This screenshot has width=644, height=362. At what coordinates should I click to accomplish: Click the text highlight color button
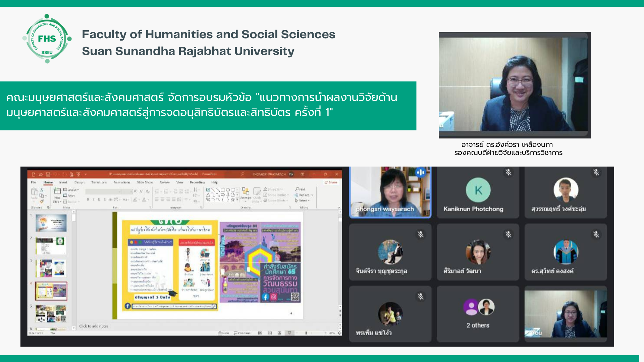coord(135,199)
